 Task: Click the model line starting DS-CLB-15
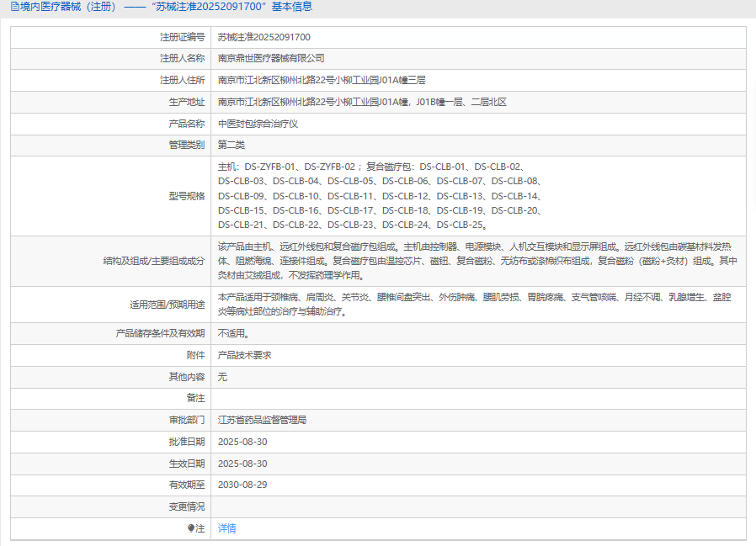tap(380, 210)
